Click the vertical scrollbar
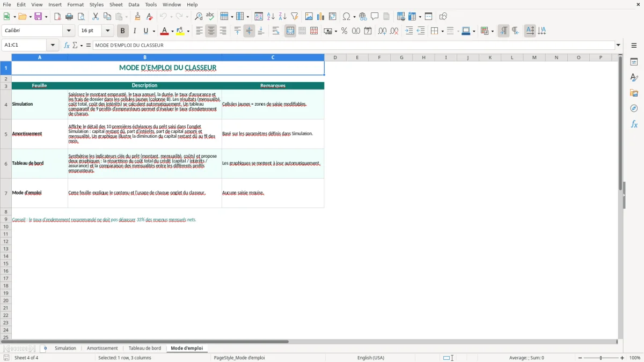 point(620,196)
